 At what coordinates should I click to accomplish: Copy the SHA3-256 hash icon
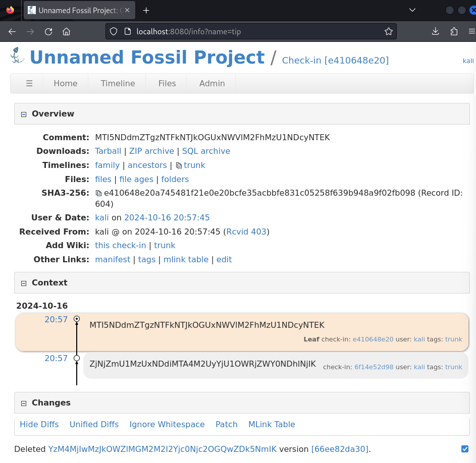(x=98, y=193)
